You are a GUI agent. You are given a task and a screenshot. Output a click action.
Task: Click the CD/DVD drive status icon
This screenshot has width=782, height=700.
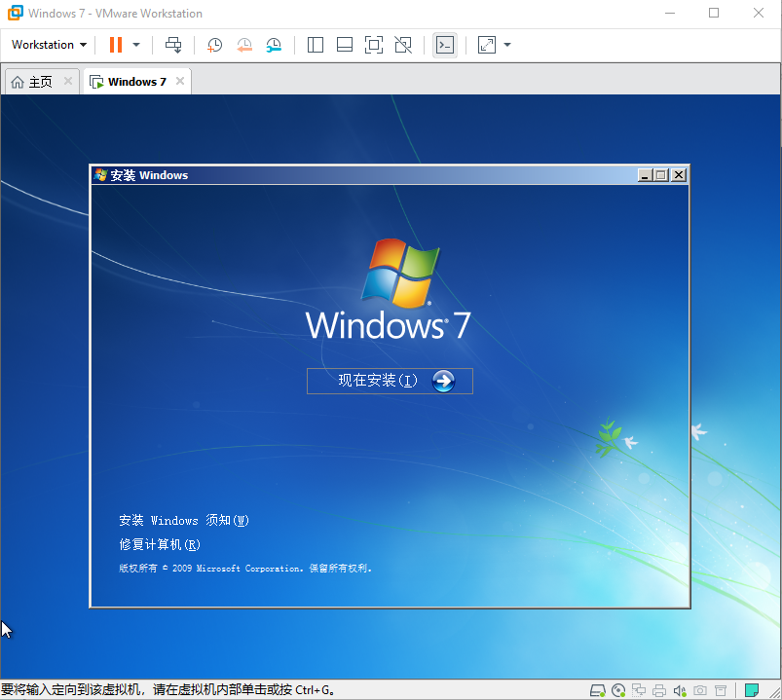click(x=618, y=690)
